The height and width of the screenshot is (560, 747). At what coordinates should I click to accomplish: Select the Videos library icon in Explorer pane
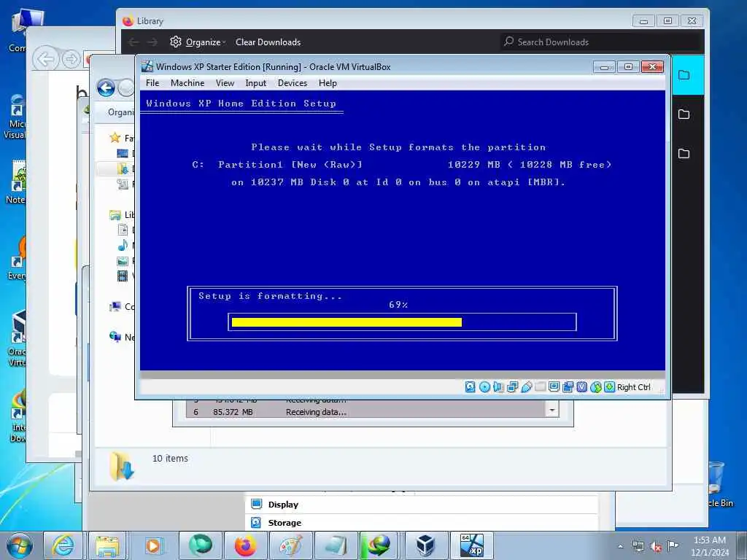pyautogui.click(x=123, y=276)
